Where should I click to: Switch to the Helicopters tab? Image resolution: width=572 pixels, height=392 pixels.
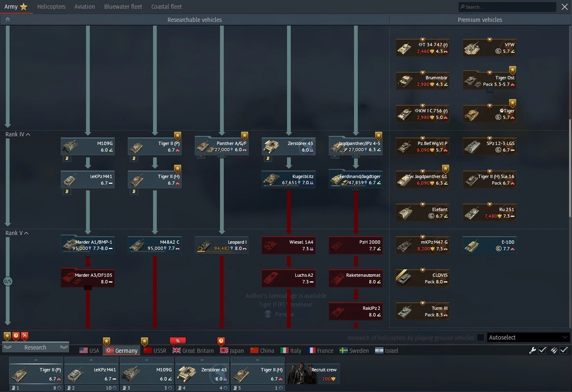pyautogui.click(x=51, y=7)
